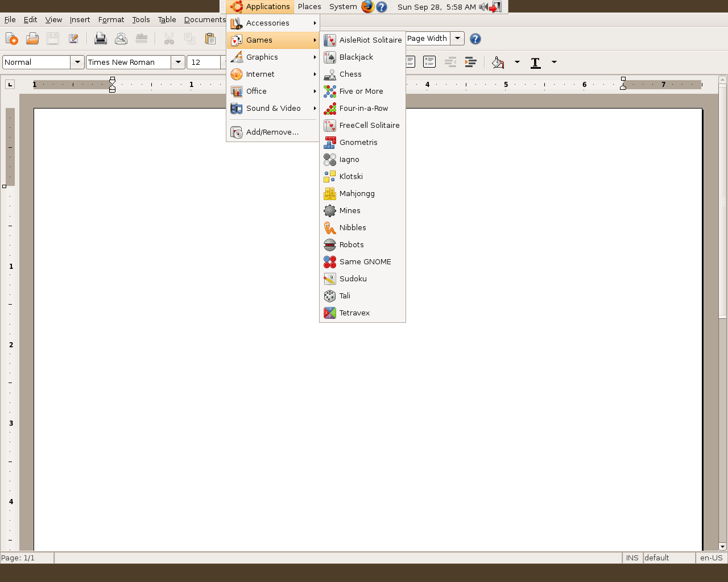Viewport: 728px width, 582px height.
Task: Click the Spell Check Abc icon
Action: (142, 39)
